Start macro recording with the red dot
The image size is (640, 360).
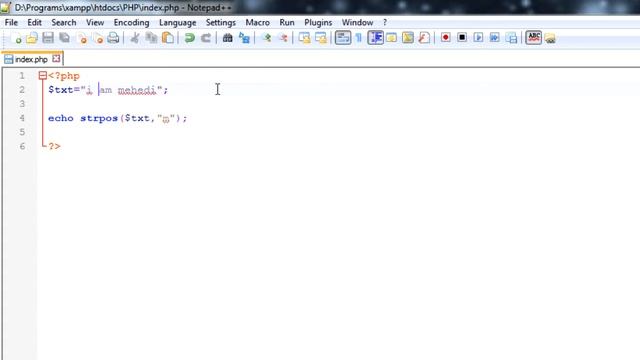[446, 38]
